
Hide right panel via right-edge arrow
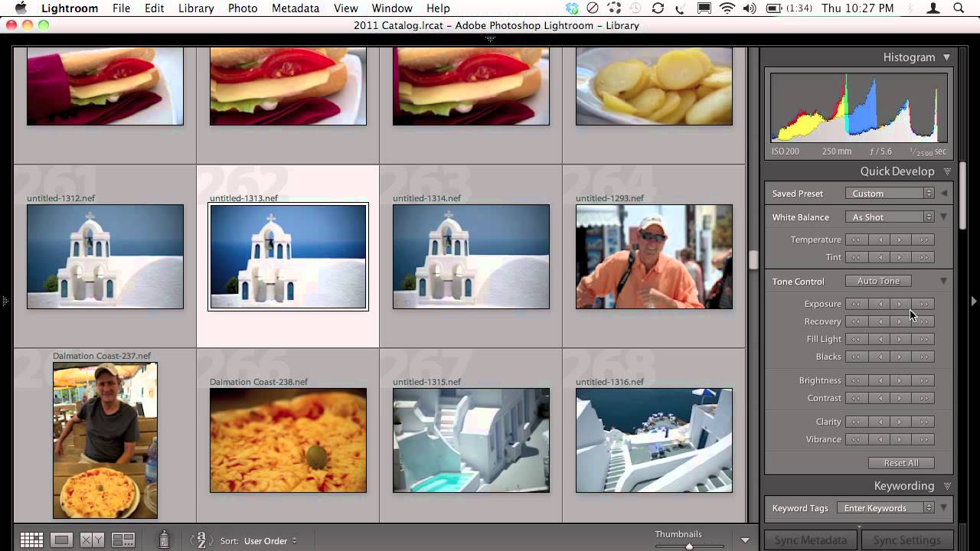975,302
